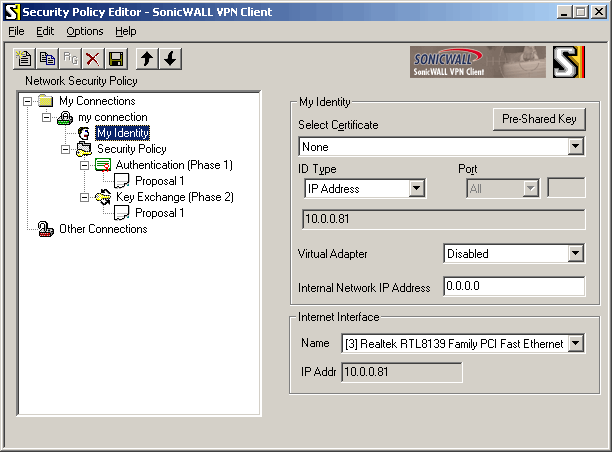Click the Proposal 1 page icon under Authentication

[122, 181]
